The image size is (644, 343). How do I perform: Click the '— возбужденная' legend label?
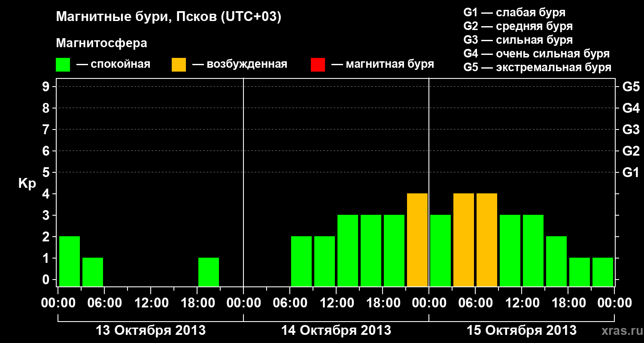(x=240, y=64)
